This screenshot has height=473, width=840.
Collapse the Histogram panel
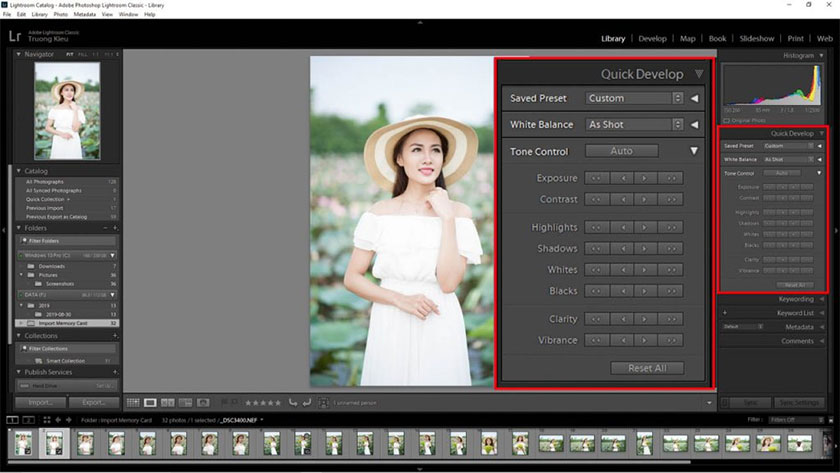[x=821, y=55]
